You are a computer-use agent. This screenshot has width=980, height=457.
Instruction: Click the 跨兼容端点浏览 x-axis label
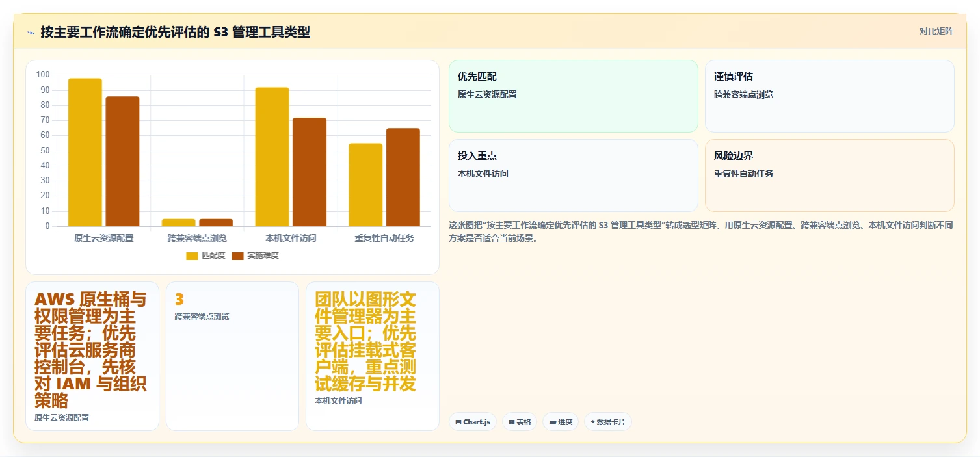[197, 238]
